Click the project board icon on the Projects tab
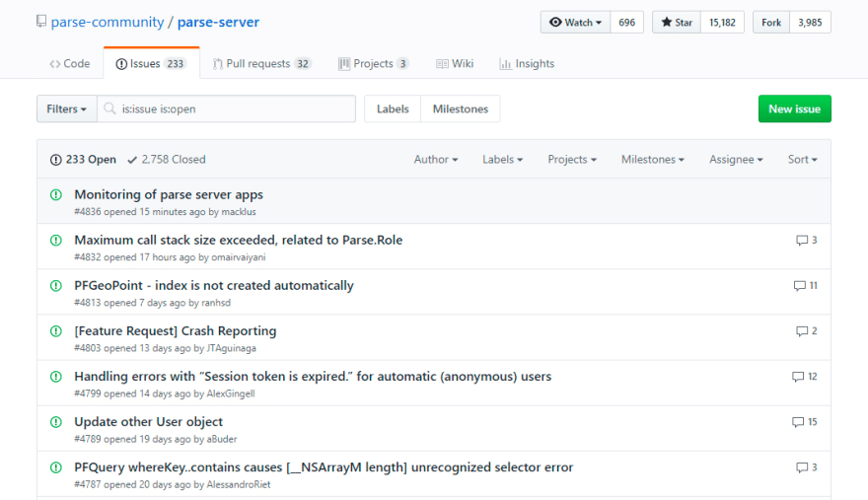Viewport: 868px width, 500px height. 344,64
